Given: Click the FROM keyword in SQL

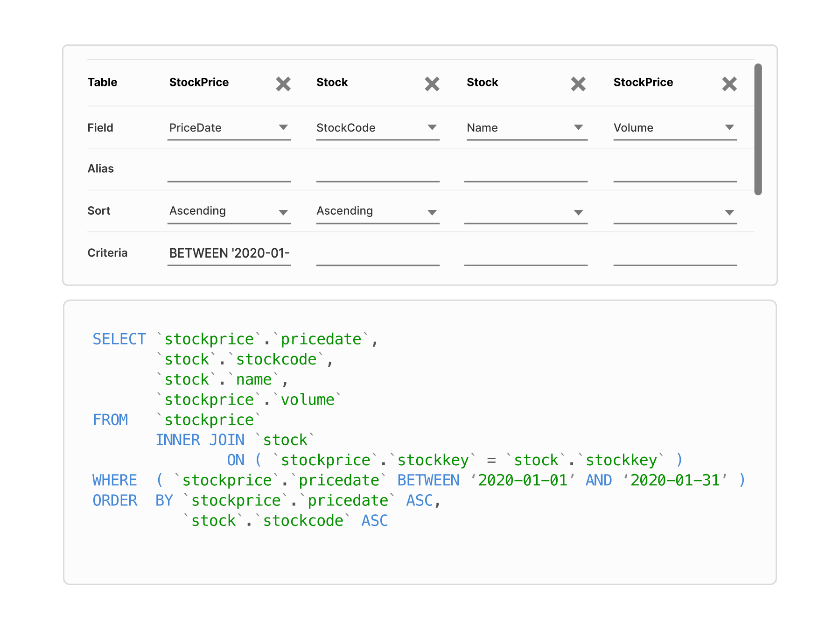Looking at the screenshot, I should (x=110, y=420).
